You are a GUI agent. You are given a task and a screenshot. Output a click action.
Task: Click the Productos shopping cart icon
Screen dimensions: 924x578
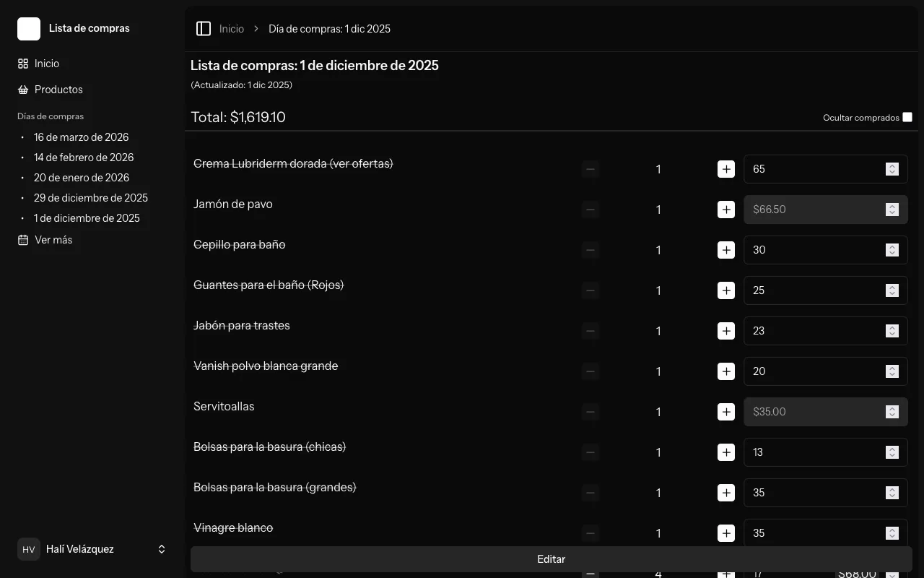(x=22, y=89)
